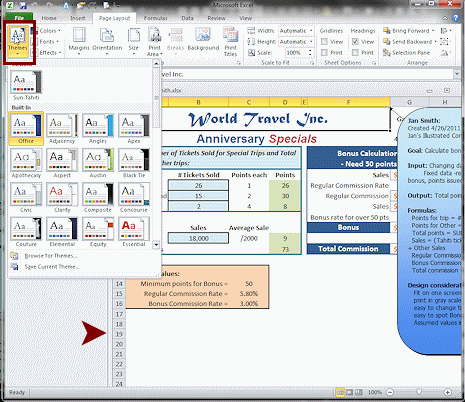The width and height of the screenshot is (465, 402).
Task: Apply the Angles theme
Action: click(x=98, y=129)
